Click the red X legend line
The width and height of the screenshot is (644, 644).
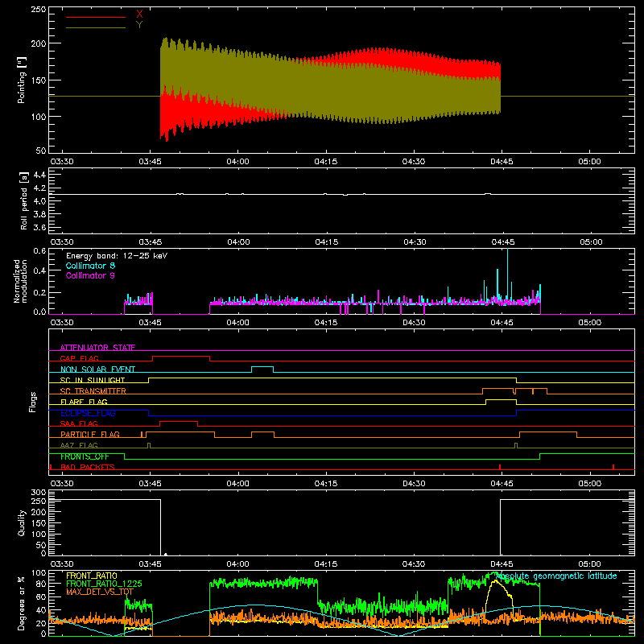pos(96,17)
